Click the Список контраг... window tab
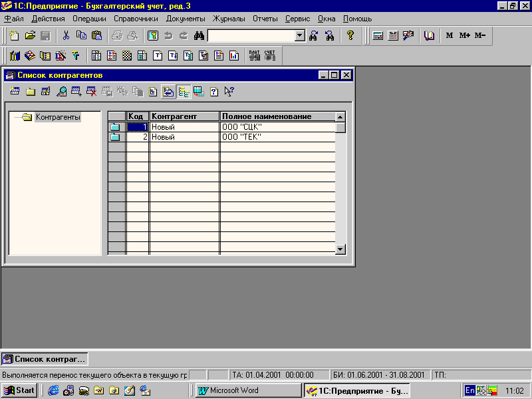Screen dimensions: 532x399 tap(45, 359)
